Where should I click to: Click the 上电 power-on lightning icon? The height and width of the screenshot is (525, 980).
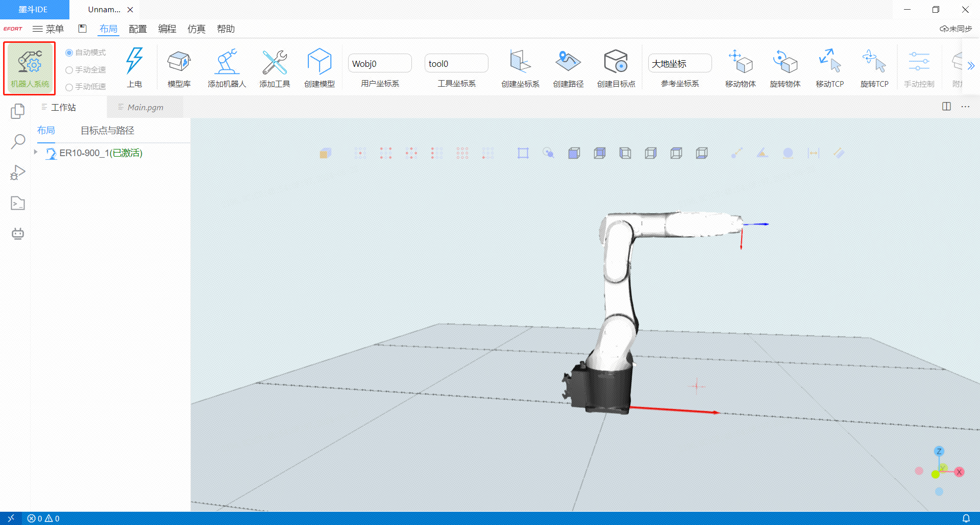(134, 61)
